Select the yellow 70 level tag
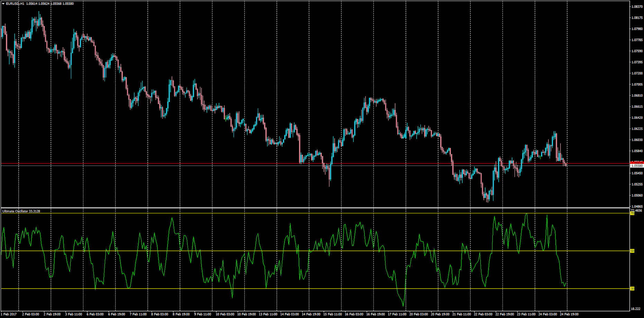Image resolution: width=644 pixels, height=318 pixels. [x=632, y=213]
